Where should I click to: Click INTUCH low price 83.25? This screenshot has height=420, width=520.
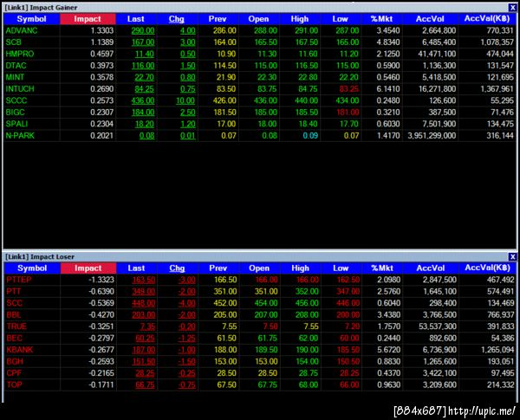point(349,89)
